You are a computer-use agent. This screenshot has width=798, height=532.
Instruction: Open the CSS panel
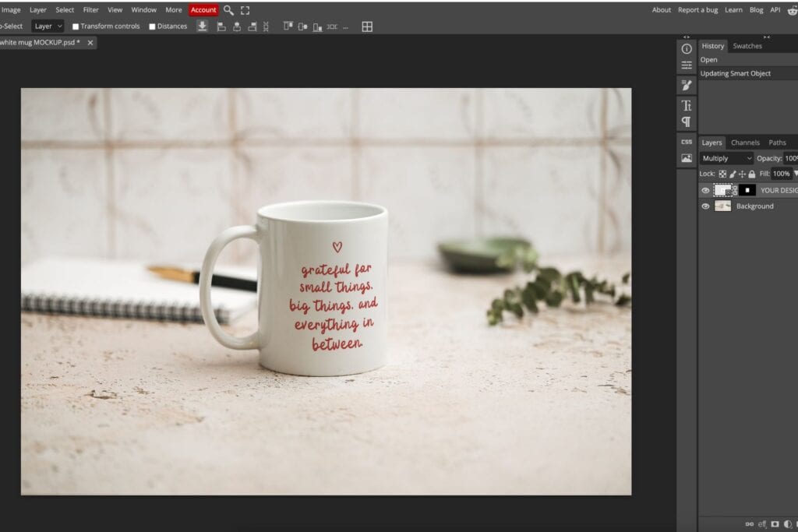pos(686,142)
